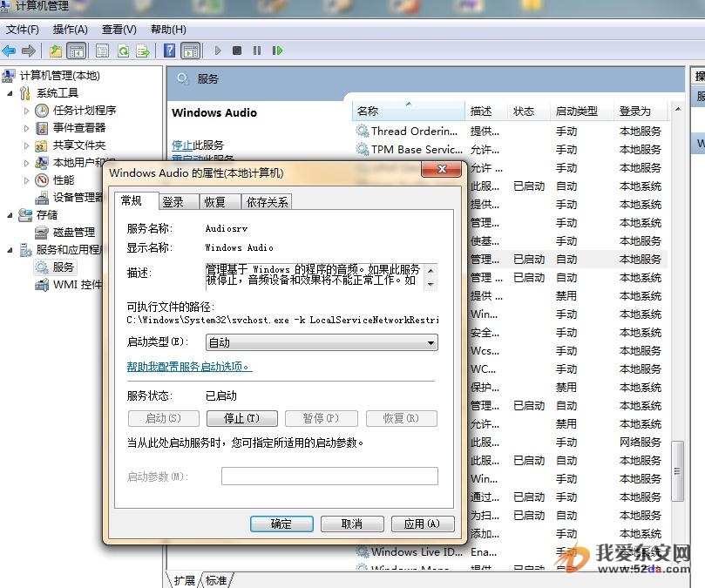Sort services by the 状态 column header
Viewport: 705px width, 588px height.
pyautogui.click(x=529, y=111)
